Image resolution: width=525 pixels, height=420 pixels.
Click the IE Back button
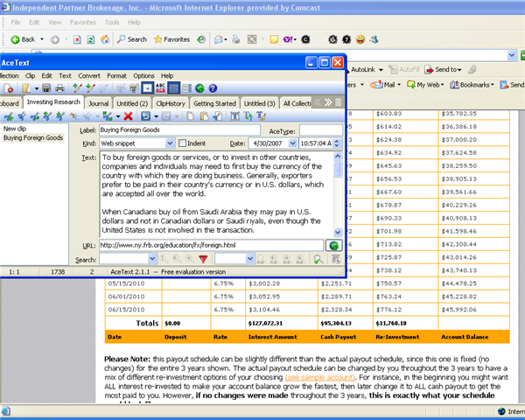click(24, 39)
